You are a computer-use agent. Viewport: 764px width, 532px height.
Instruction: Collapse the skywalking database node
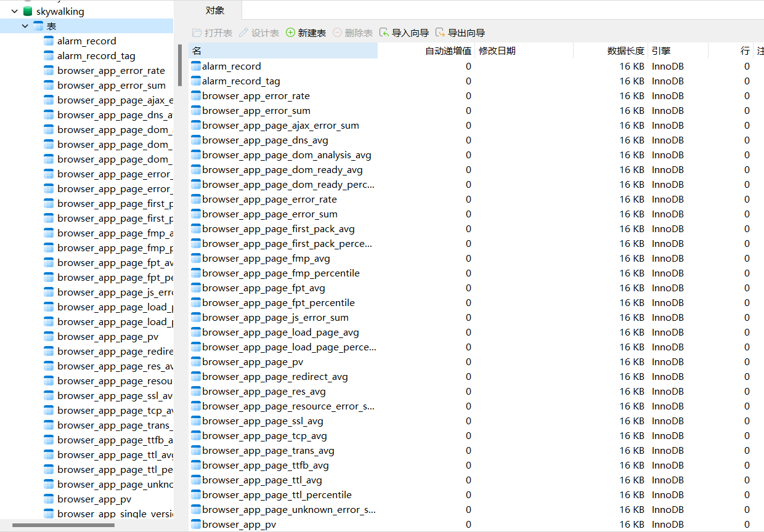tap(14, 11)
